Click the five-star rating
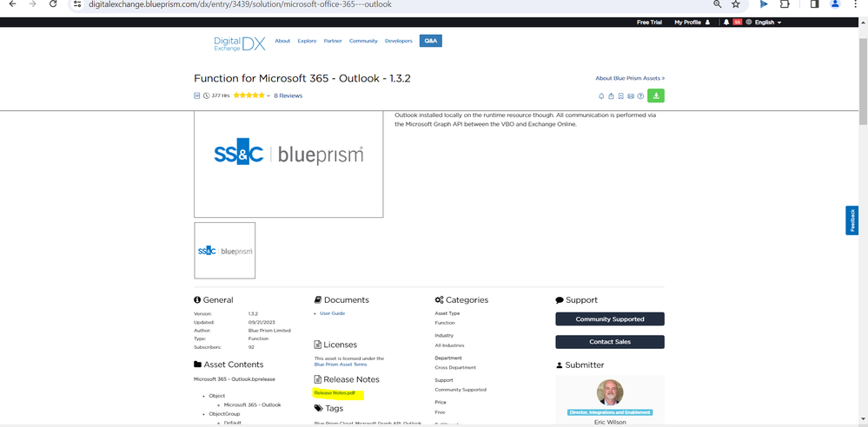 pyautogui.click(x=248, y=95)
